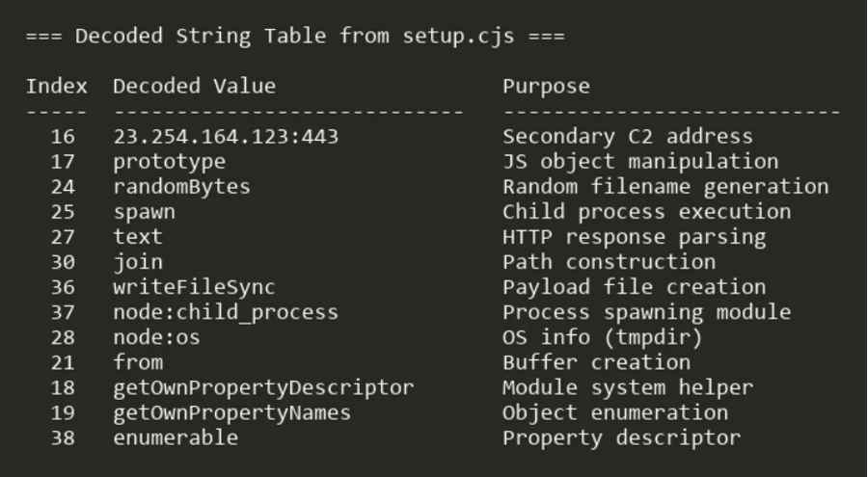Select the Decoded String Table title line

point(295,36)
